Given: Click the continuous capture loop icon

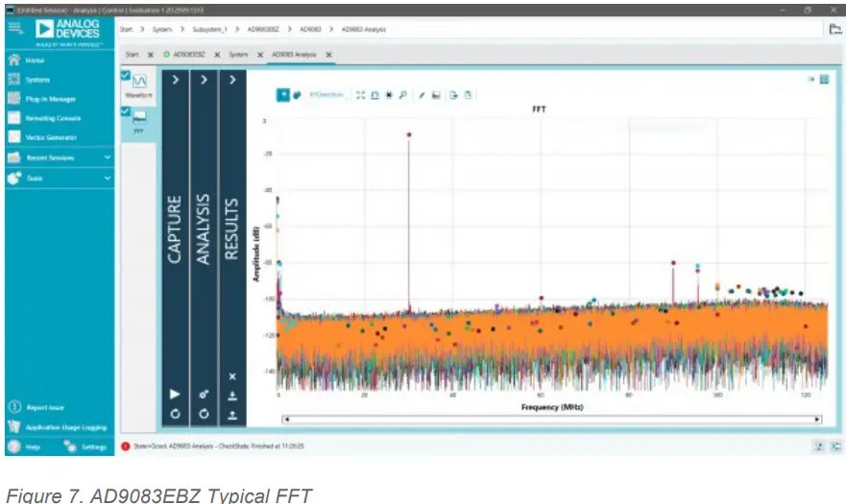Looking at the screenshot, I should (175, 414).
